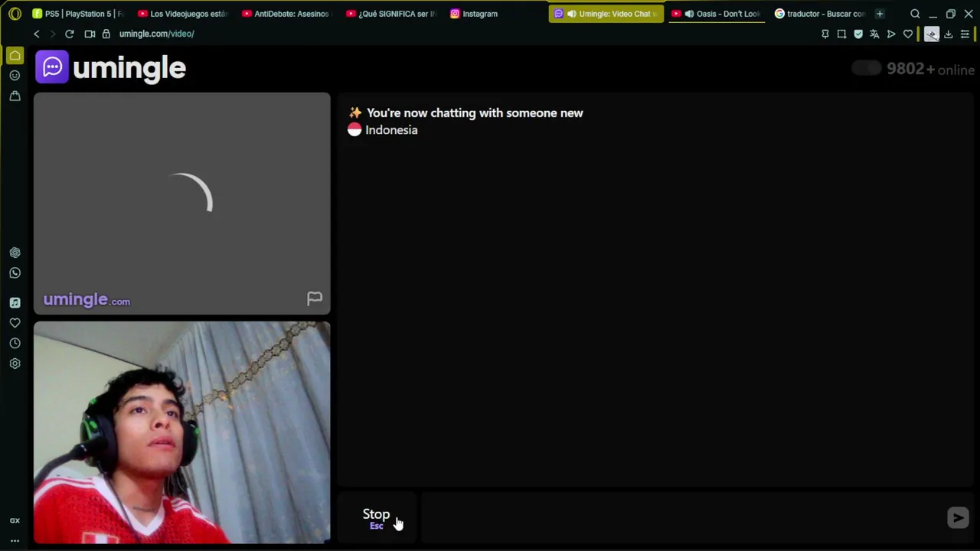This screenshot has width=980, height=551.
Task: Click the pin icon in browser toolbar
Action: click(825, 34)
